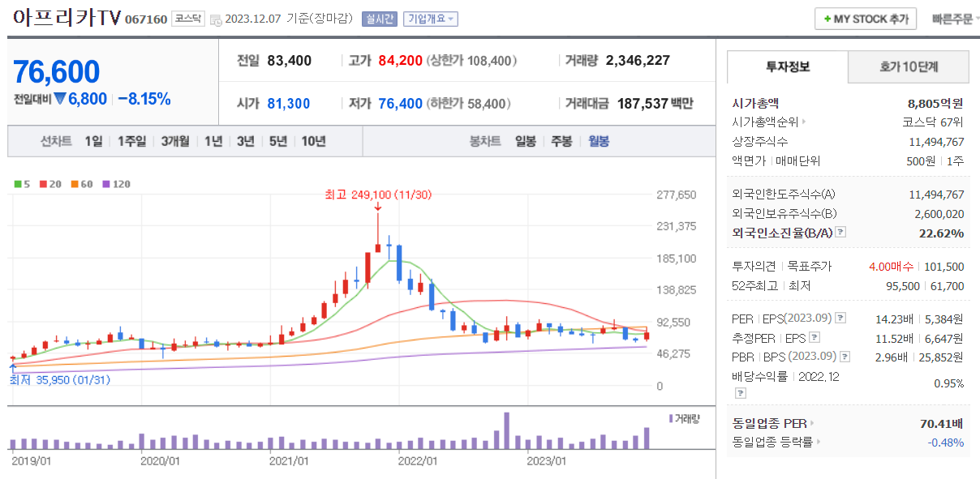Switch to the 투자정보 tab
This screenshot has width=980, height=479.
[x=787, y=66]
